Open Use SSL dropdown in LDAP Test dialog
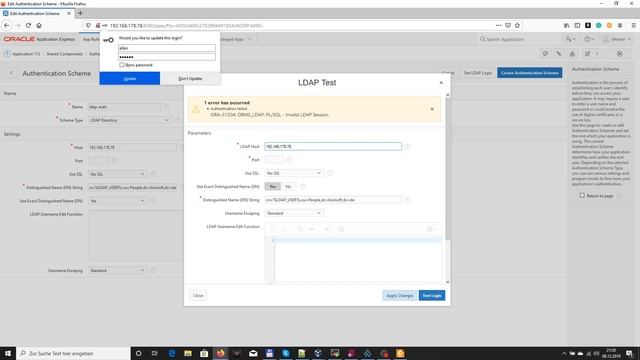The height and width of the screenshot is (360, 640). click(x=294, y=173)
